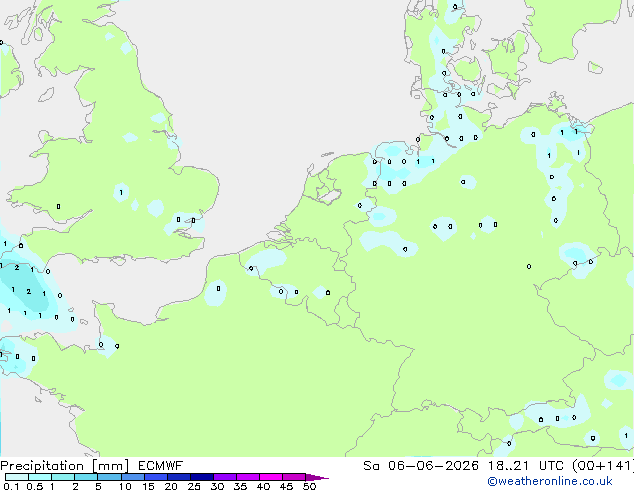Image resolution: width=634 pixels, height=490 pixels.
Task: Select the forecast date 'Sa 06-06-2026'
Action: (421, 466)
